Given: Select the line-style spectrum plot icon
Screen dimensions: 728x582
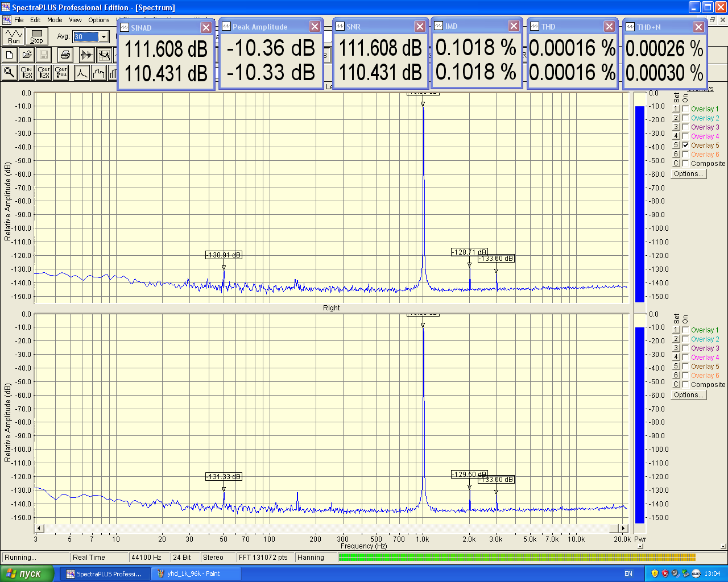Looking at the screenshot, I should tap(82, 73).
